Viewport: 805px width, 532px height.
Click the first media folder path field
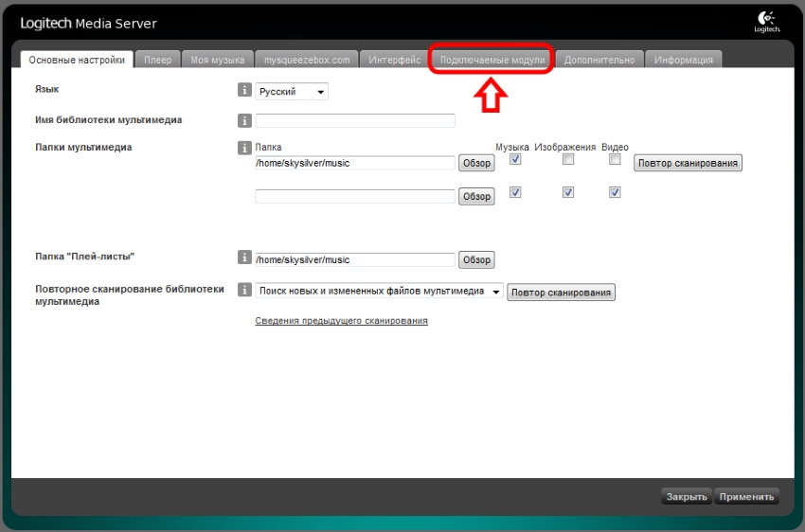point(355,163)
